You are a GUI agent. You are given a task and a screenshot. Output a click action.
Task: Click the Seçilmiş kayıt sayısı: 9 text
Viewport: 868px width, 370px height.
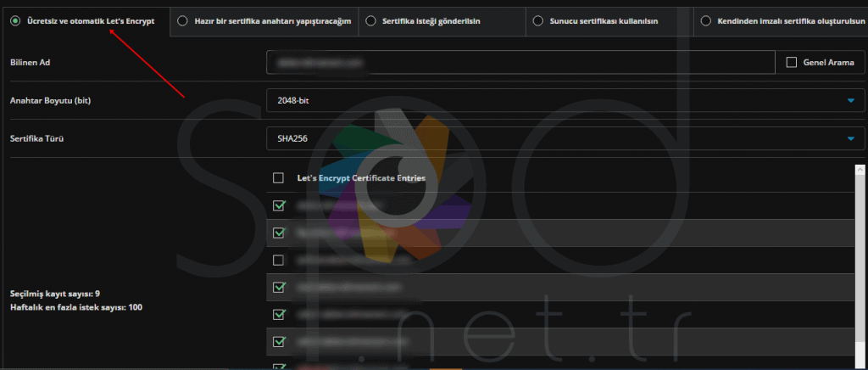pyautogui.click(x=55, y=294)
